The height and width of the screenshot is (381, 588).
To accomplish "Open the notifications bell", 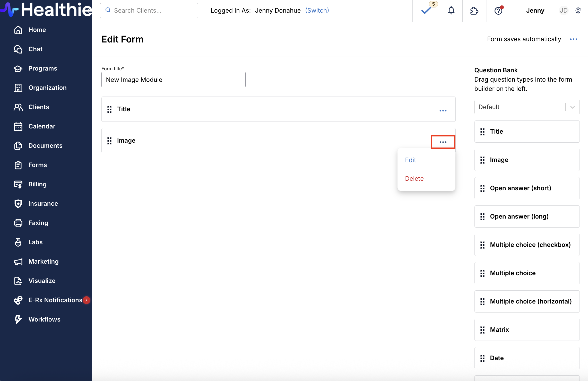I will click(x=451, y=11).
